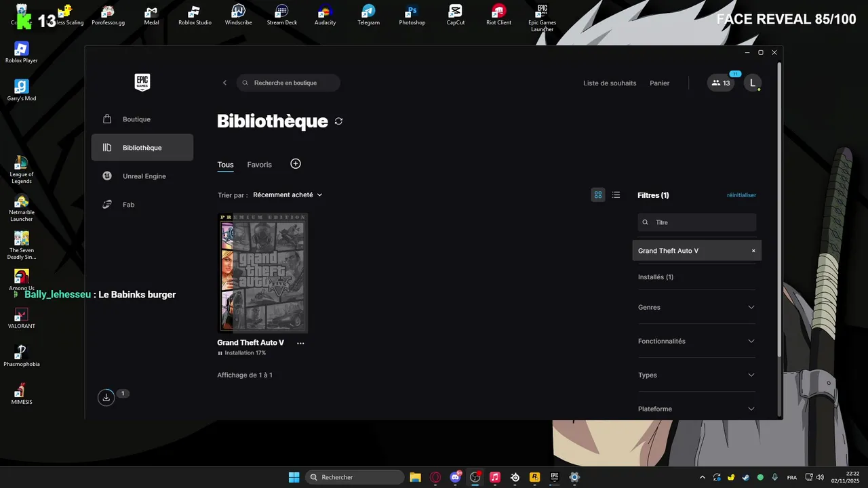The height and width of the screenshot is (488, 868).
Task: Switch library to list view
Action: tap(616, 195)
